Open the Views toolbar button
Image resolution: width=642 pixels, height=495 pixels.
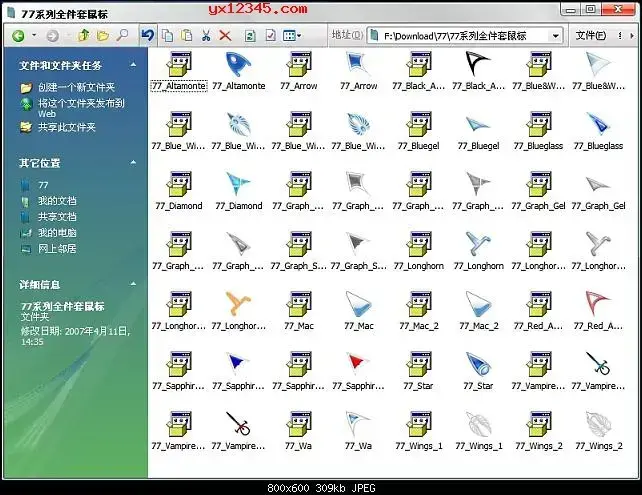292,36
